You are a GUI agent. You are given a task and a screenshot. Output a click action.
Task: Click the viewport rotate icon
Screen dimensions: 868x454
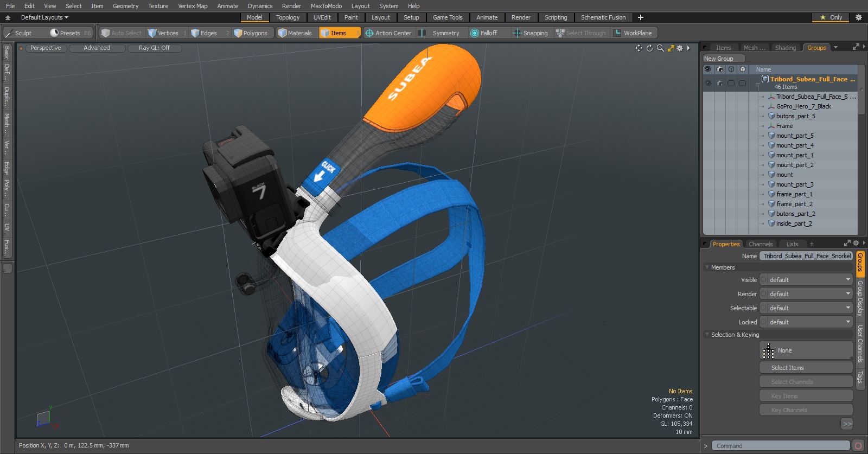649,48
